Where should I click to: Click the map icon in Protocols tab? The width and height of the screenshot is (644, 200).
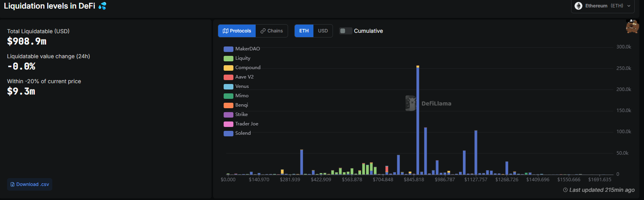point(225,31)
